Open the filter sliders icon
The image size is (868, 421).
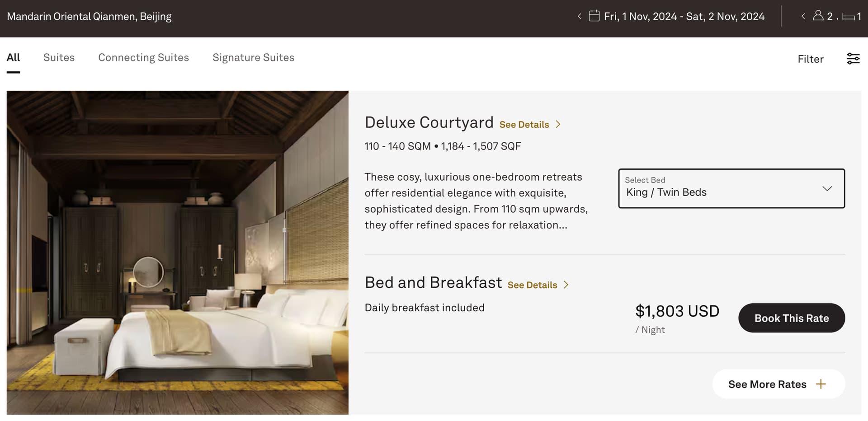[853, 59]
